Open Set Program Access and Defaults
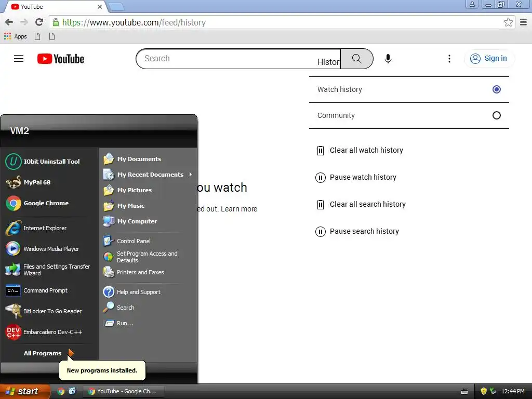Image resolution: width=532 pixels, height=399 pixels. [x=148, y=257]
